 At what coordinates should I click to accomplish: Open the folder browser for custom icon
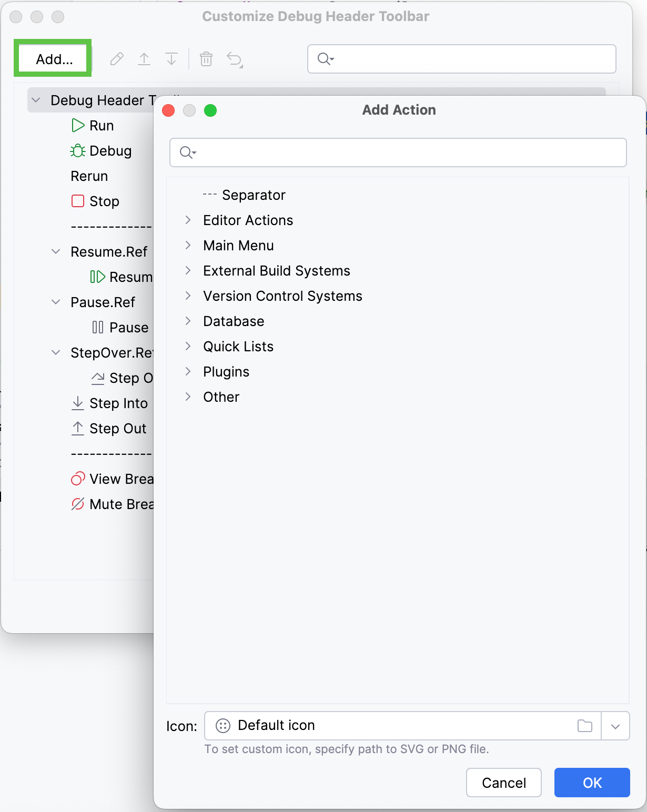tap(584, 725)
